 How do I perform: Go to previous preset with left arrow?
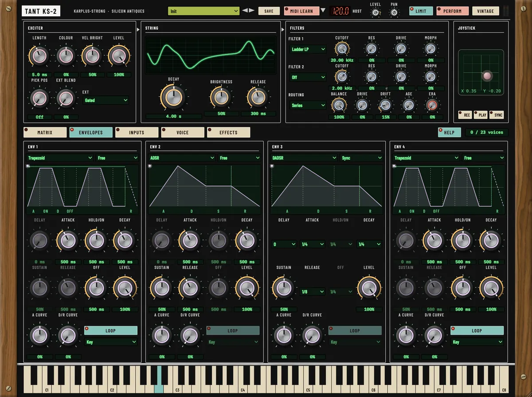[245, 11]
